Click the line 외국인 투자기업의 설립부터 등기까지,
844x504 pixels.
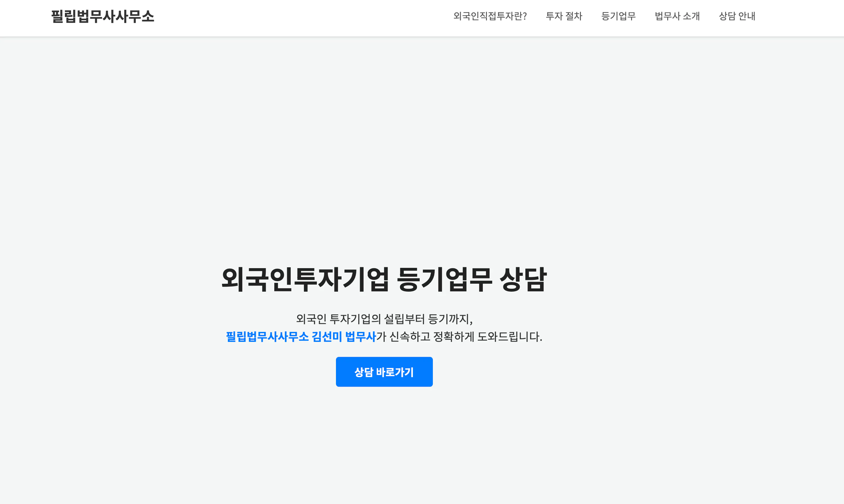point(384,319)
